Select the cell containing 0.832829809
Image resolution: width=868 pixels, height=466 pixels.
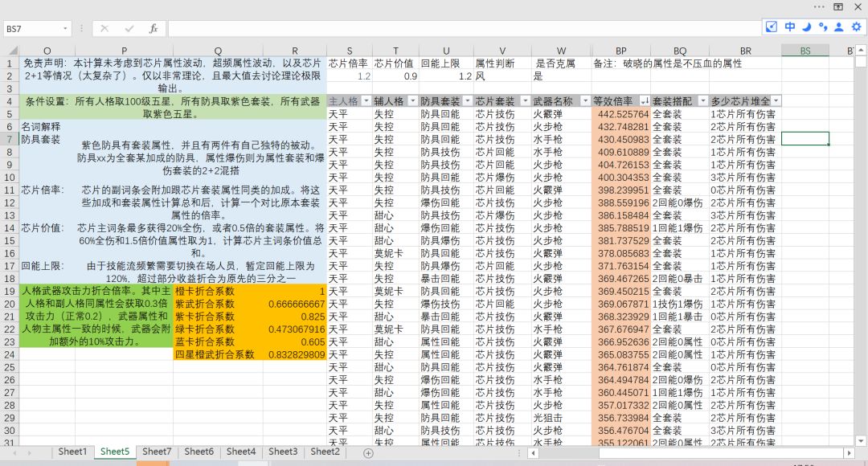point(294,354)
